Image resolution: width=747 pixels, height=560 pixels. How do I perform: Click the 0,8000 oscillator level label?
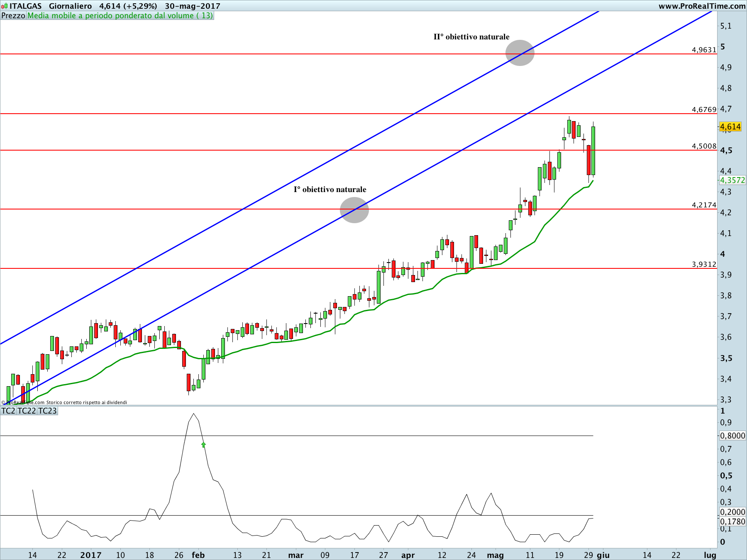coord(732,436)
